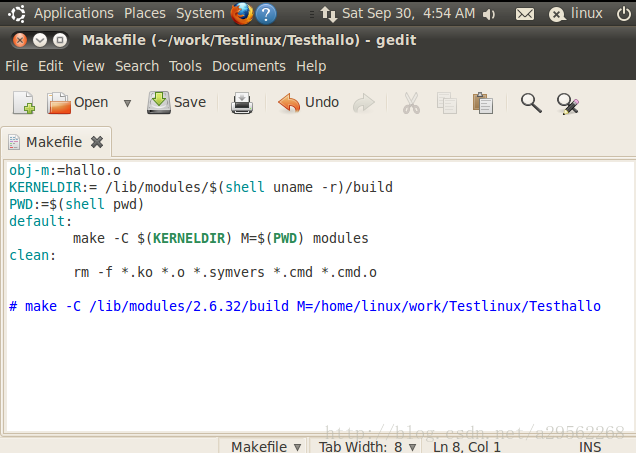Click the 'rm -f *.ko' line
Viewport: 636px width, 453px height.
[225, 273]
